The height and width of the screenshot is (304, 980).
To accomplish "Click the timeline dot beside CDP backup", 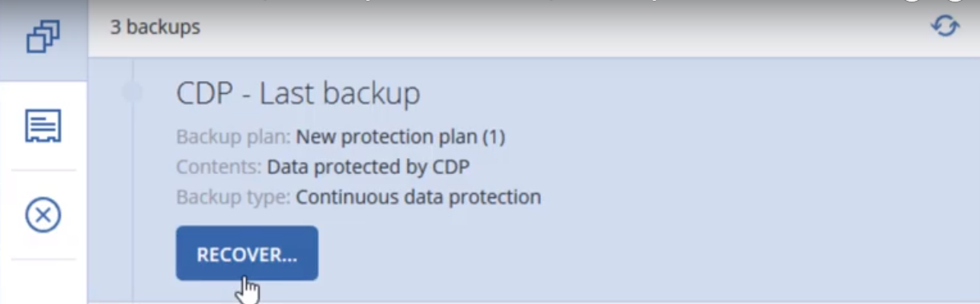I will tap(132, 93).
